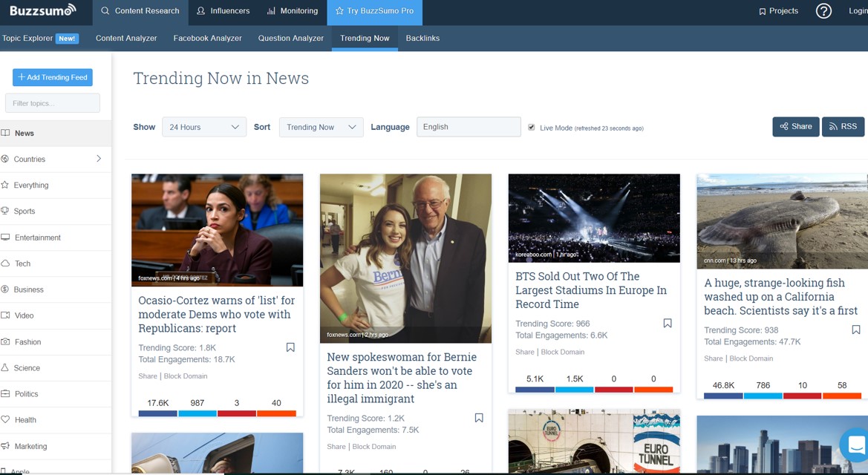
Task: Open the help question mark icon
Action: tap(823, 10)
